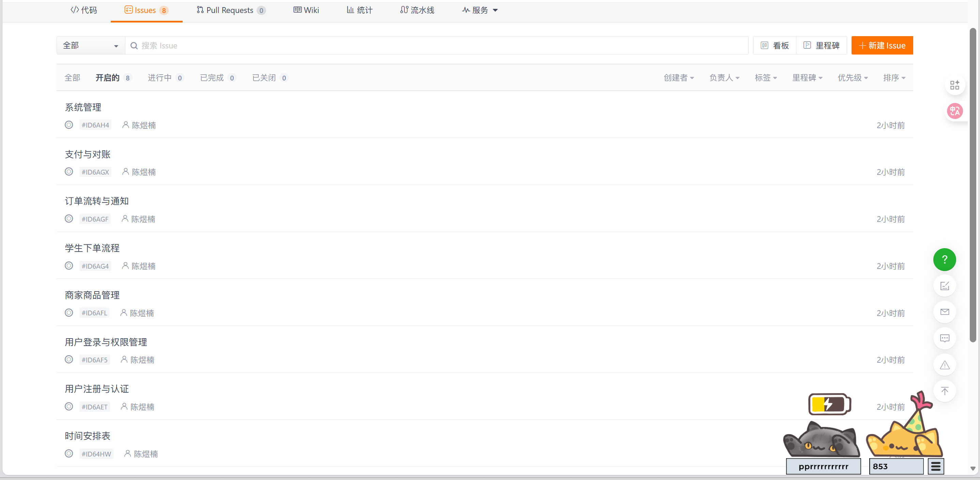Click the back-to-top arrow icon
Image resolution: width=980 pixels, height=480 pixels.
pos(944,391)
